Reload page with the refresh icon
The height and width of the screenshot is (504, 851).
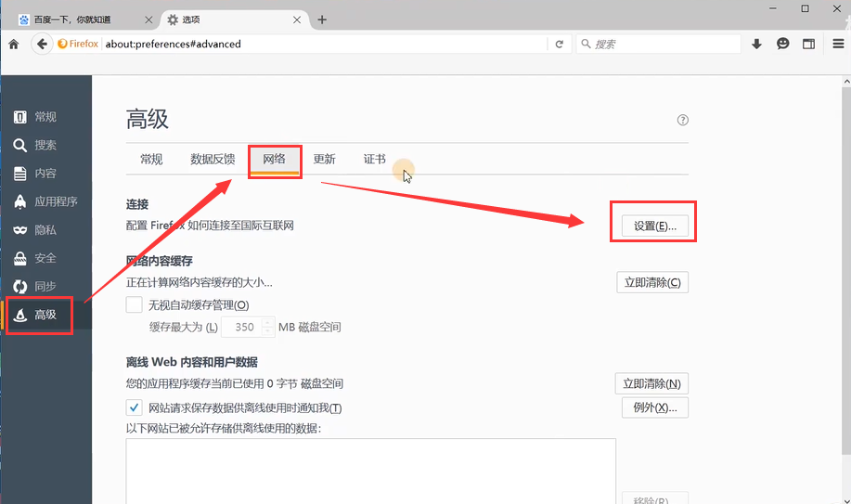click(559, 44)
